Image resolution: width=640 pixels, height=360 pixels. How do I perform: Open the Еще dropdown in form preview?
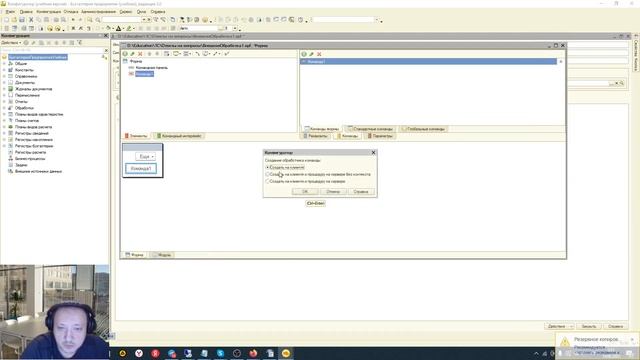pyautogui.click(x=146, y=157)
